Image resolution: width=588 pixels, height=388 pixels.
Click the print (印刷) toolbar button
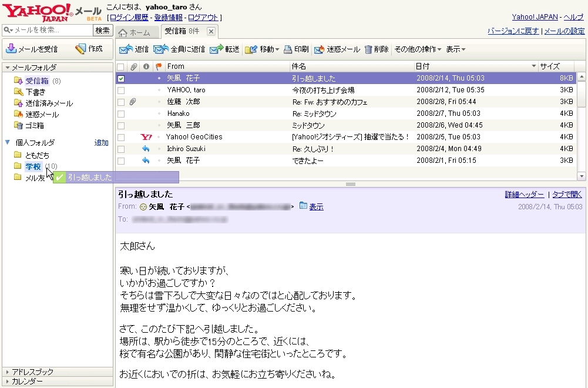(296, 49)
